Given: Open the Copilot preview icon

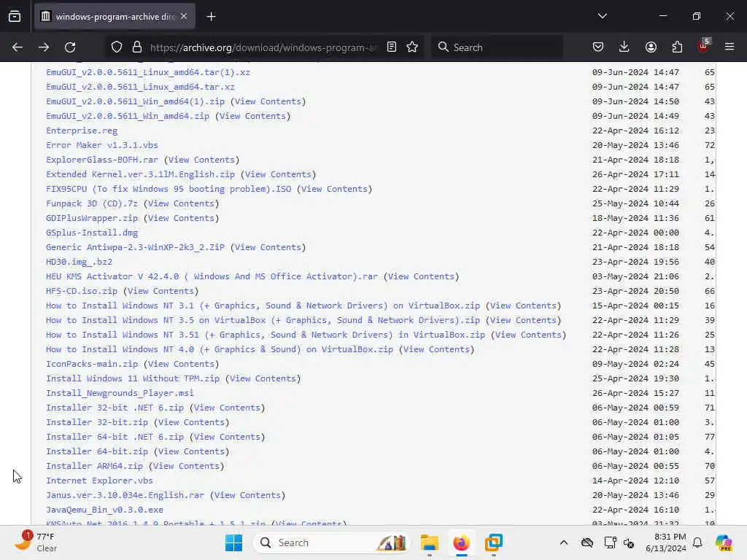Looking at the screenshot, I should (724, 542).
